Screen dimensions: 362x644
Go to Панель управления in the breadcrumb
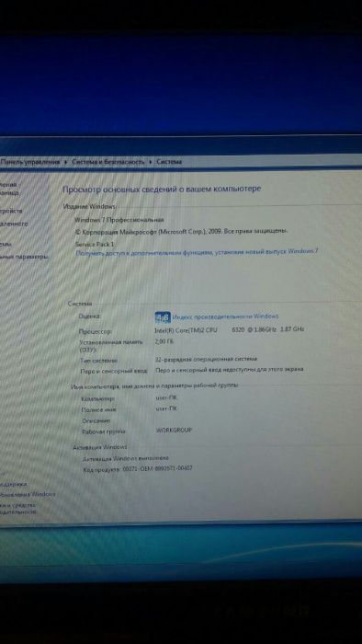[30, 162]
